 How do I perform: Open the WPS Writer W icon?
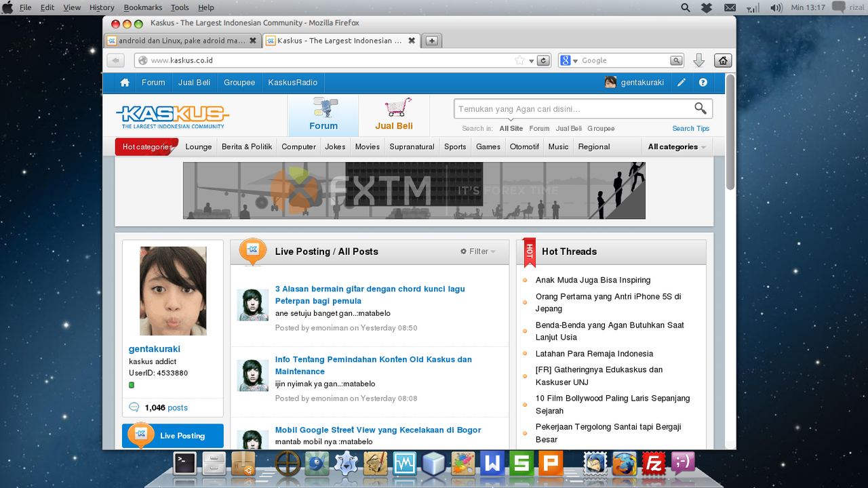click(x=493, y=464)
